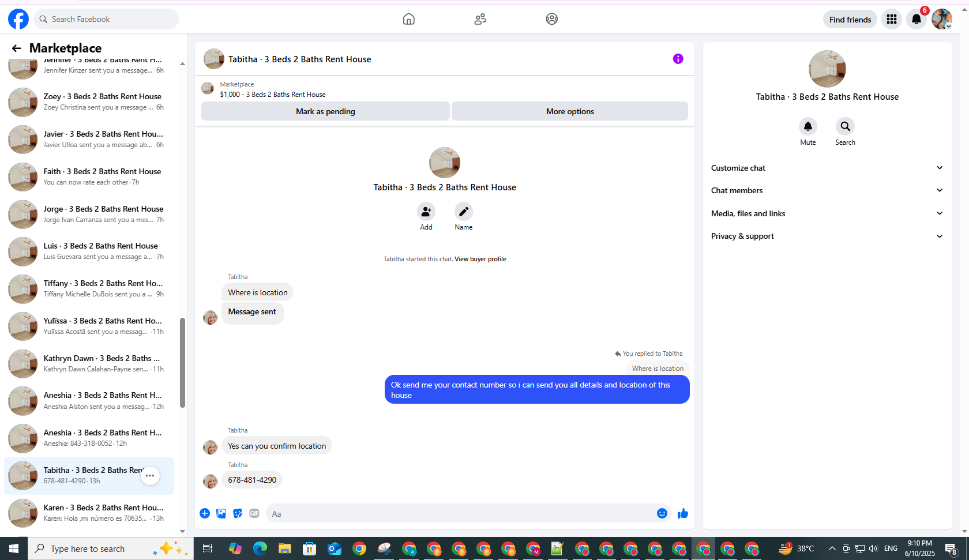Click the 678-481-4290 message bubble
The width and height of the screenshot is (969, 560).
pos(252,480)
